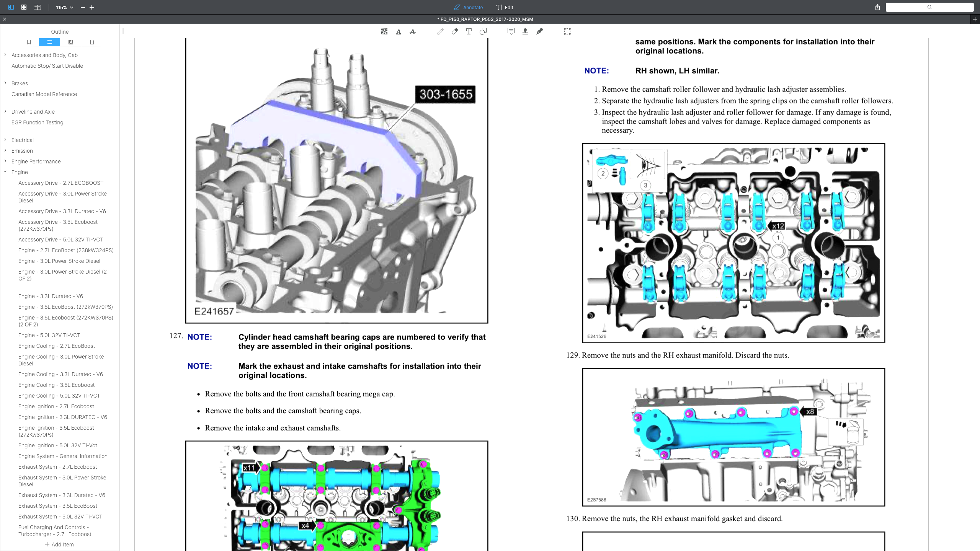The image size is (980, 551).
Task: Click Add Item in outline panel
Action: tap(59, 544)
